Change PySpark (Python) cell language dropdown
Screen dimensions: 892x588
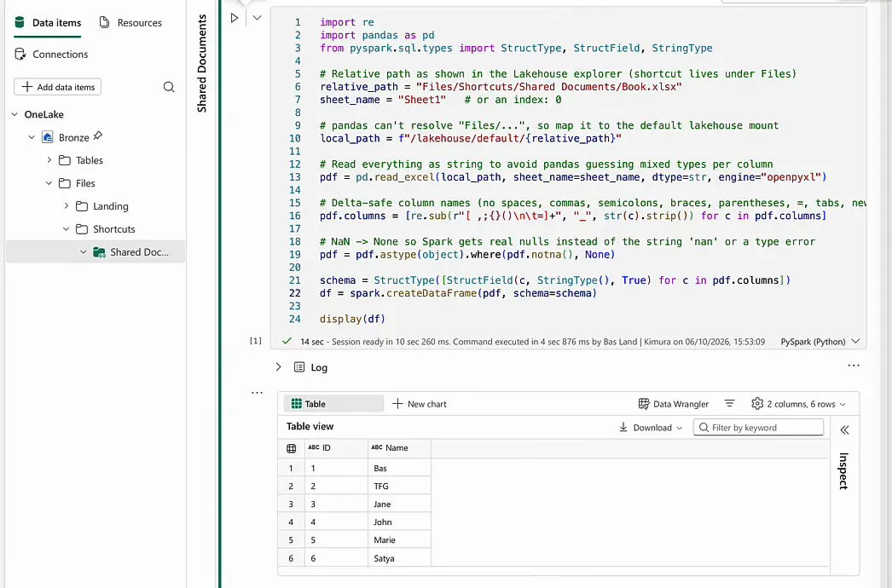click(820, 342)
